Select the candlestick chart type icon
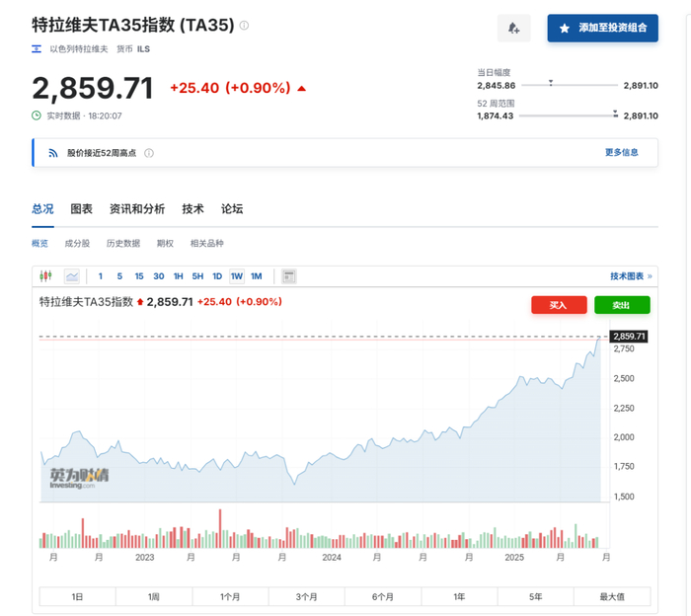Image resolution: width=691 pixels, height=616 pixels. click(x=46, y=276)
